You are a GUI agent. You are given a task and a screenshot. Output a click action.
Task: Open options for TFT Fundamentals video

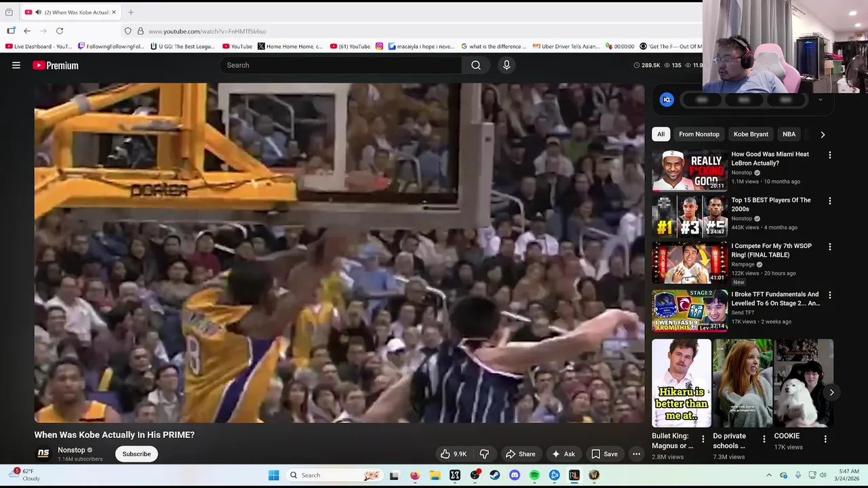click(829, 296)
